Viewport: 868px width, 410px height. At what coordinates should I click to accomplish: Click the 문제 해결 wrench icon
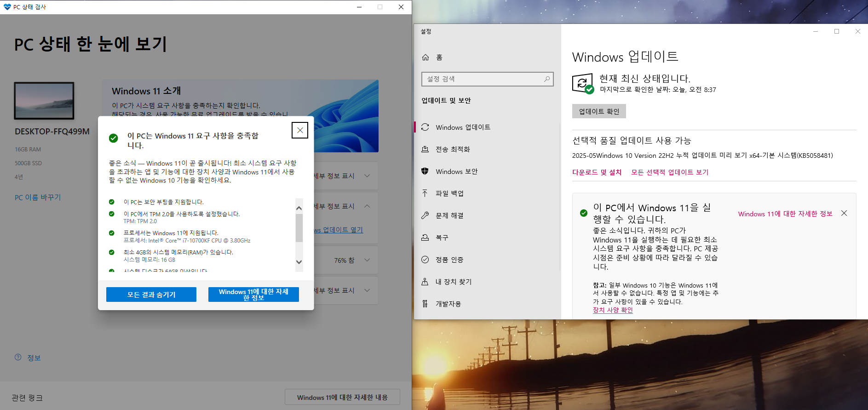[425, 215]
